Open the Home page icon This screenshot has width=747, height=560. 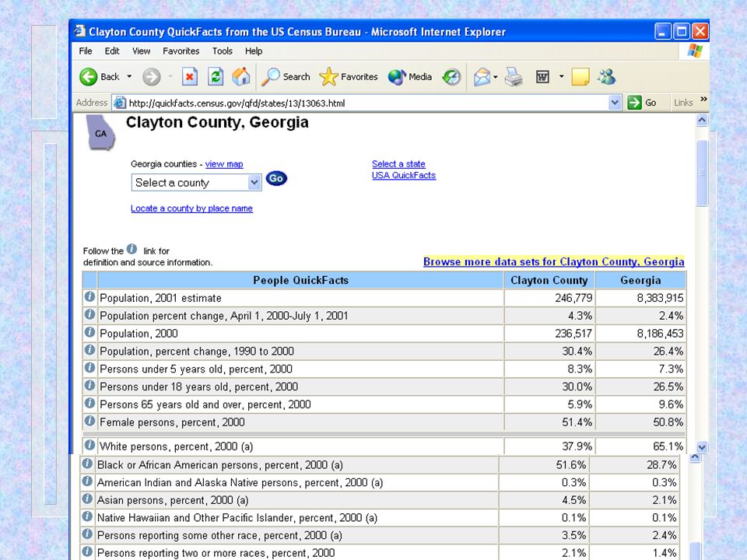click(x=241, y=76)
